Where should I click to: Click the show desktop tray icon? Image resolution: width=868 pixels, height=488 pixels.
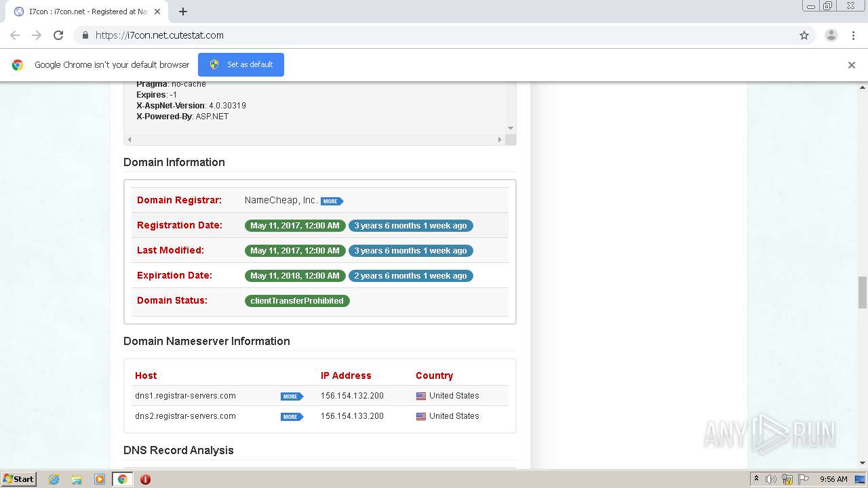[860, 479]
